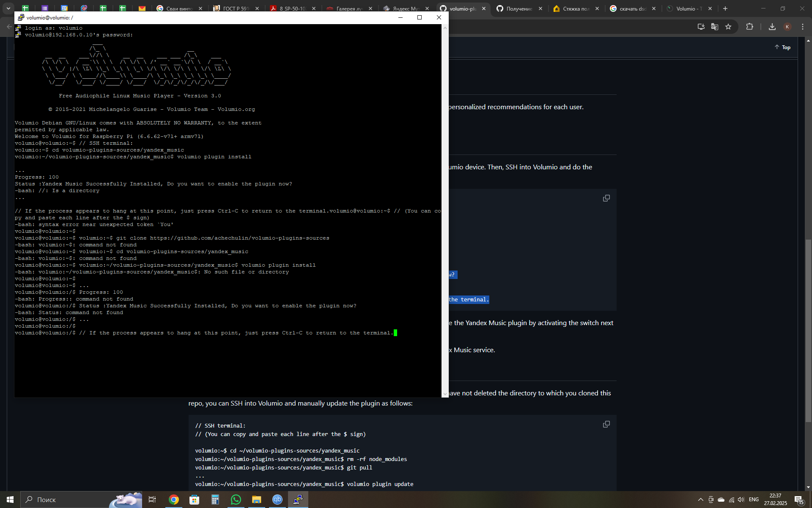
Task: Click the 'Top' link on GitHub page
Action: coord(782,47)
